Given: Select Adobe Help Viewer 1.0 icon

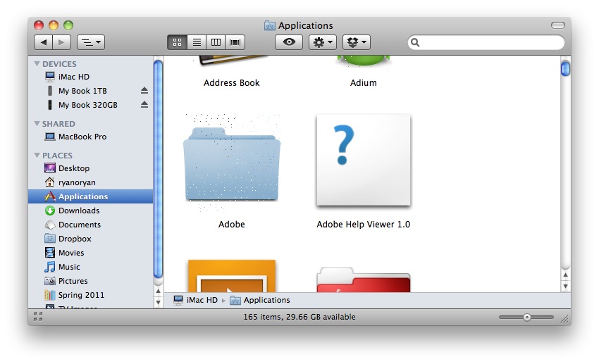Looking at the screenshot, I should tap(364, 161).
